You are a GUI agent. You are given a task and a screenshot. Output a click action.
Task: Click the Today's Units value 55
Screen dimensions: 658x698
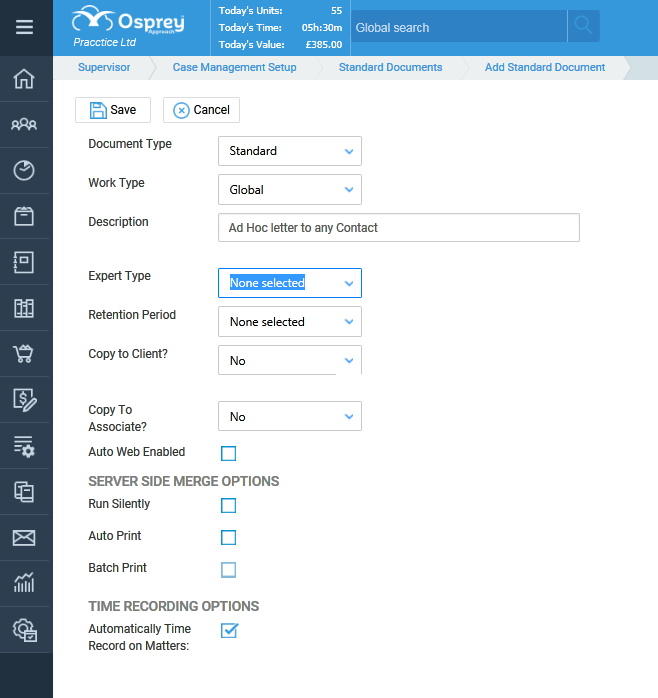(337, 11)
